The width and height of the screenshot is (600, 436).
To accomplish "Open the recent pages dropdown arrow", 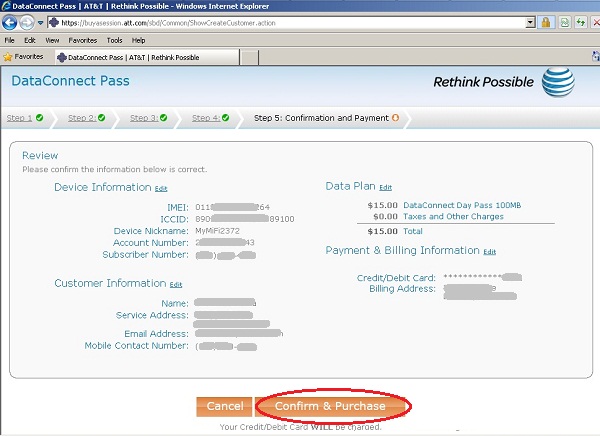I will 40,23.
